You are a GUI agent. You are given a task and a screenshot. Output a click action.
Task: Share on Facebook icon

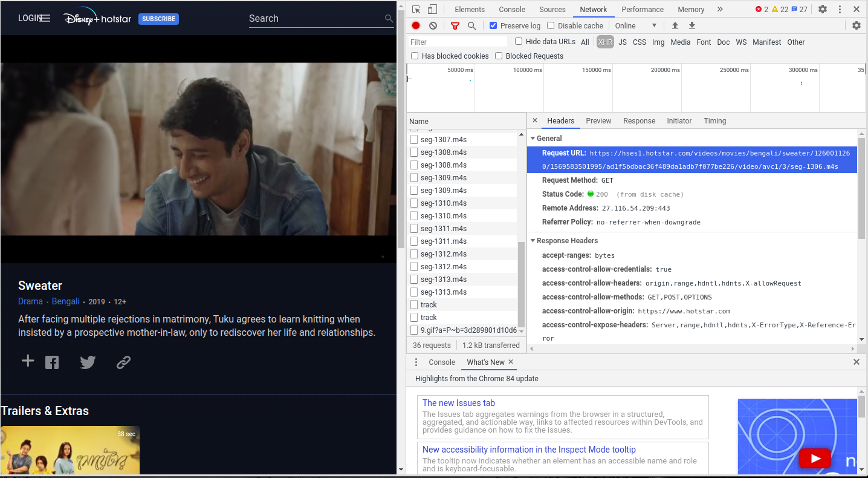coord(52,362)
